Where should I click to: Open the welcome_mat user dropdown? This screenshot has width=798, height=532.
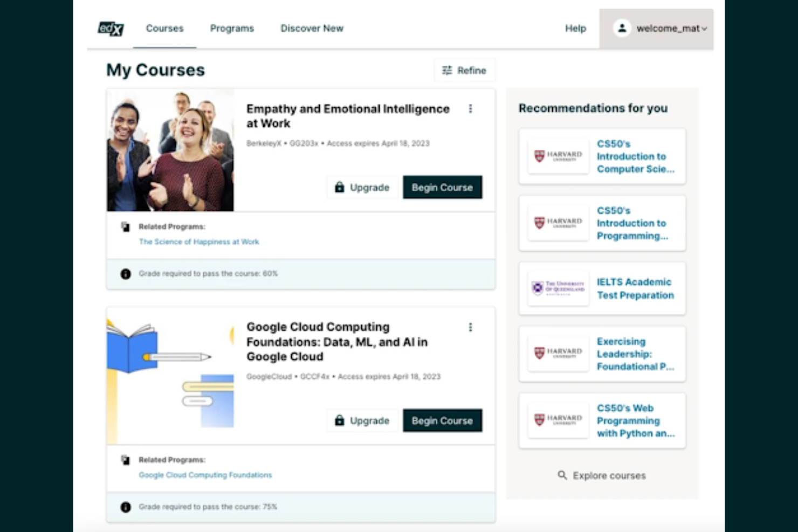[656, 29]
